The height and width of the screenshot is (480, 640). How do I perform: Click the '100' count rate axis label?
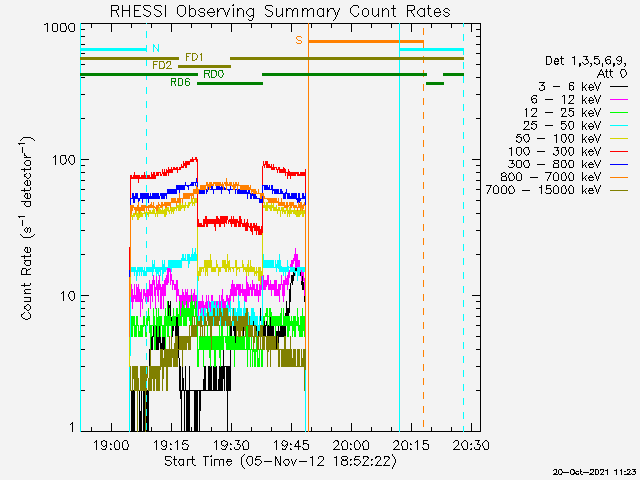[64, 159]
